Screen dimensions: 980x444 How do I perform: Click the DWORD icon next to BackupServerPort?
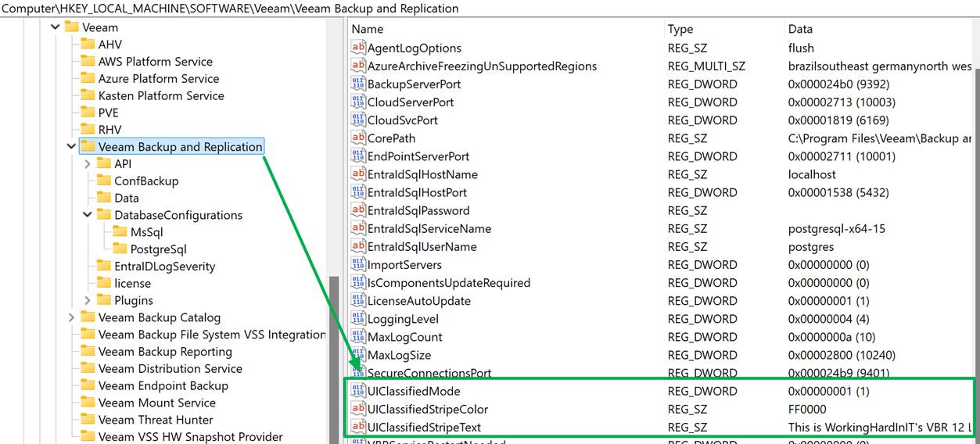[x=358, y=84]
